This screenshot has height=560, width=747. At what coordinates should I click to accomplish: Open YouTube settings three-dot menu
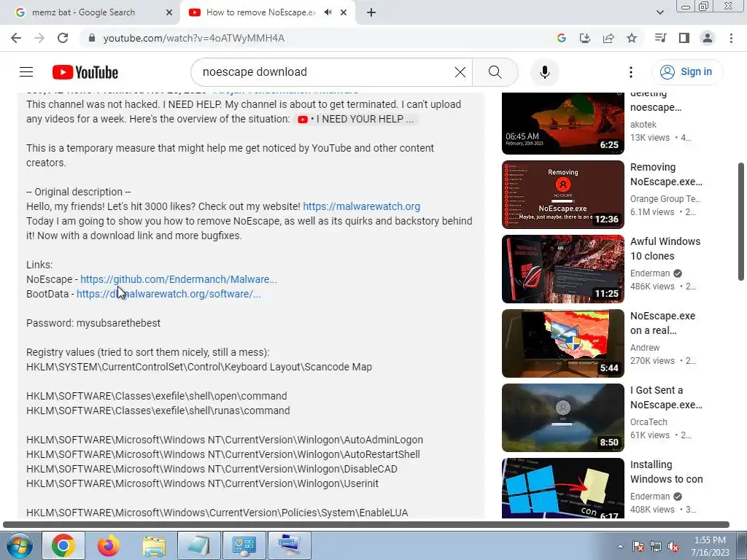pos(631,72)
